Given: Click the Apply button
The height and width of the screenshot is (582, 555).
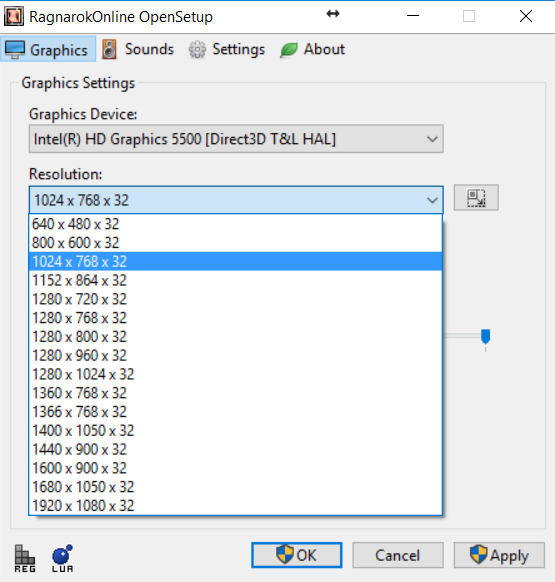Looking at the screenshot, I should (499, 555).
